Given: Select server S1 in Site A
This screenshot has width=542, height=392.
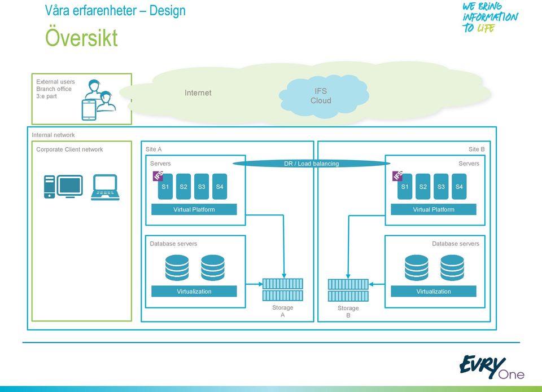Looking at the screenshot, I should pyautogui.click(x=165, y=187).
